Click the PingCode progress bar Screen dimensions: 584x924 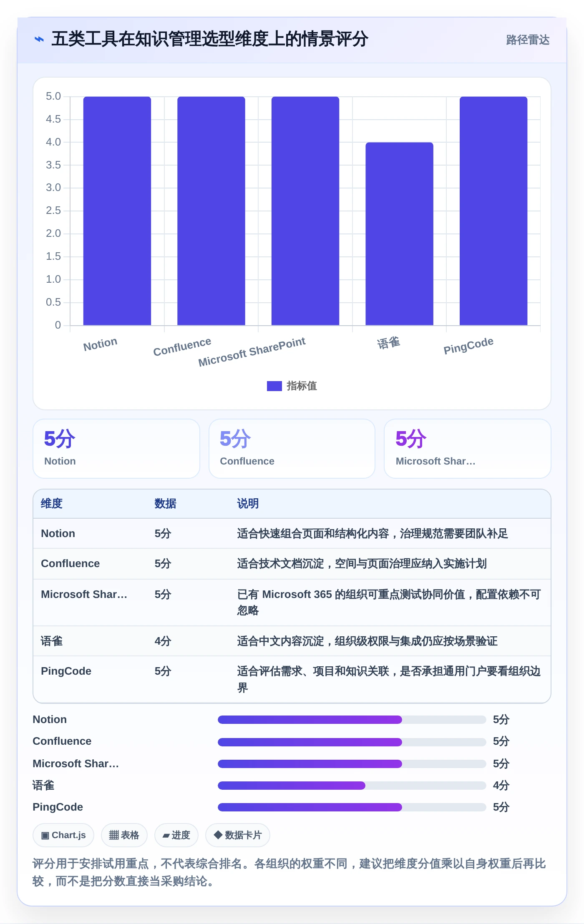(x=352, y=807)
